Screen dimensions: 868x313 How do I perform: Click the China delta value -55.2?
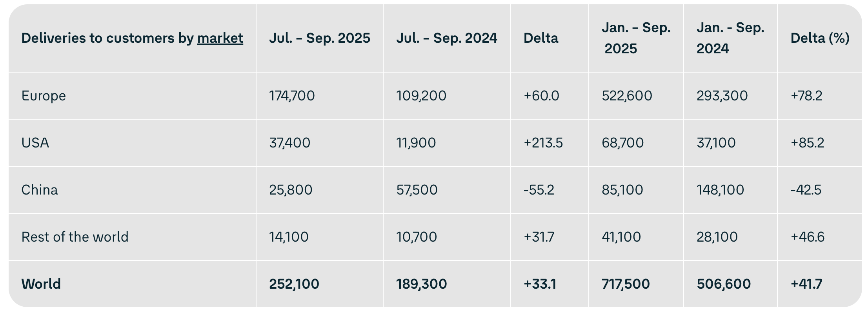(539, 190)
